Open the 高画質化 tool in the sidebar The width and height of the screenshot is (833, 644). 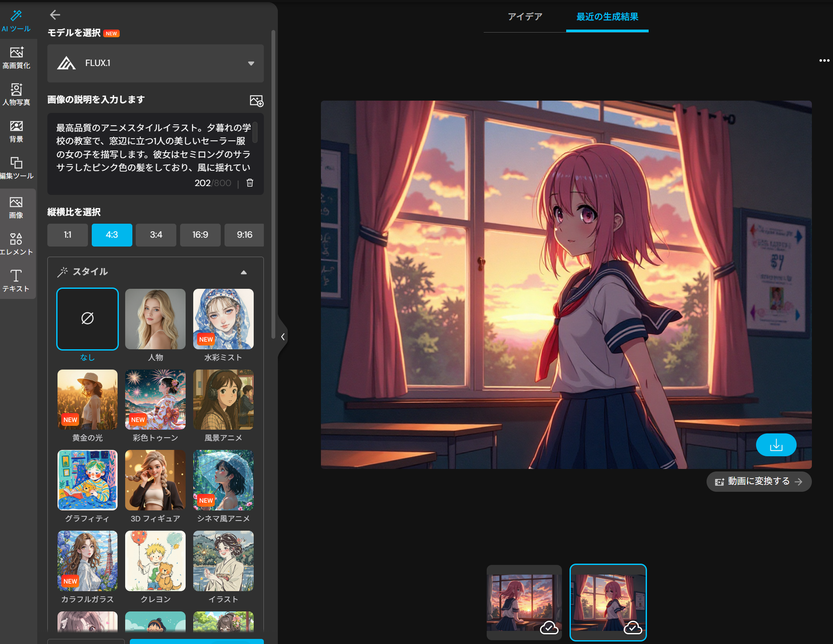coord(16,57)
